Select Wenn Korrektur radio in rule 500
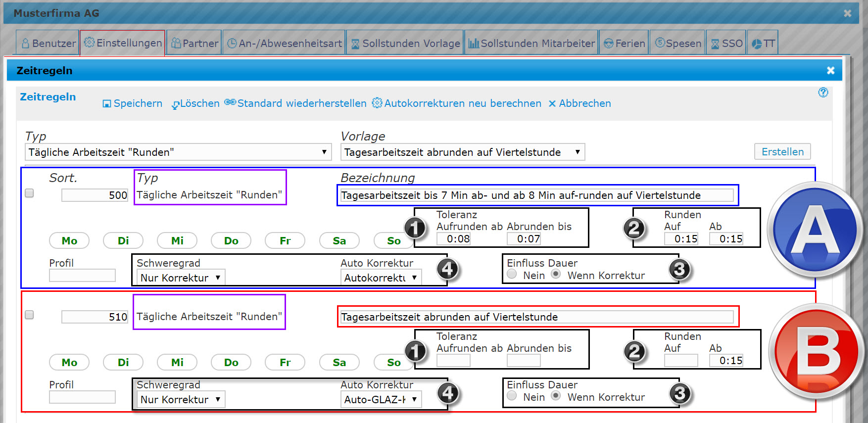 [556, 274]
